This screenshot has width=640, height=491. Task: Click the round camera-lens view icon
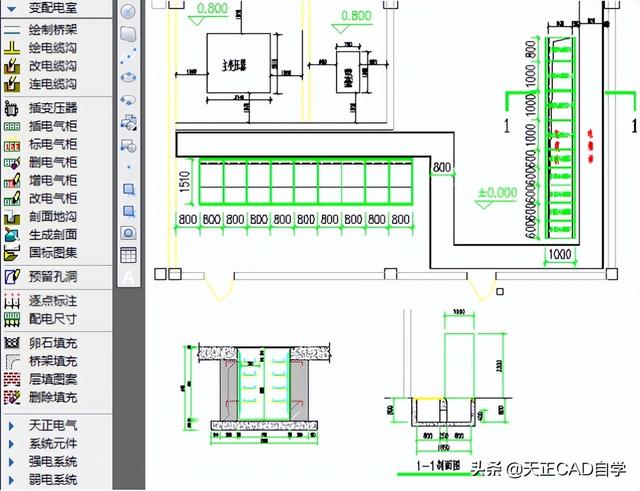point(128,233)
